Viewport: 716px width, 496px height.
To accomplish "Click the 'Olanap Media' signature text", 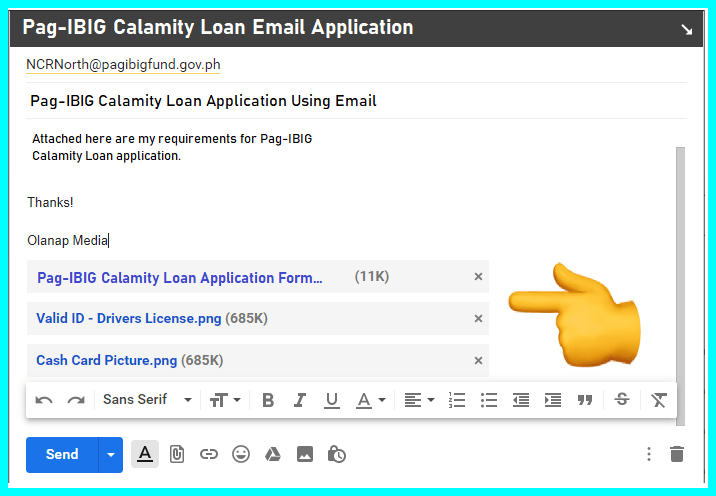I will click(68, 240).
